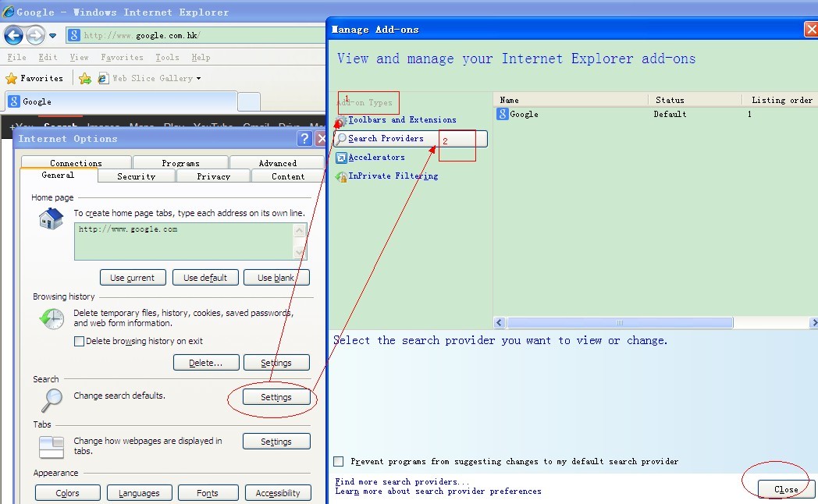818x504 pixels.
Task: Open the Help menu in Internet Explorer
Action: coord(201,57)
